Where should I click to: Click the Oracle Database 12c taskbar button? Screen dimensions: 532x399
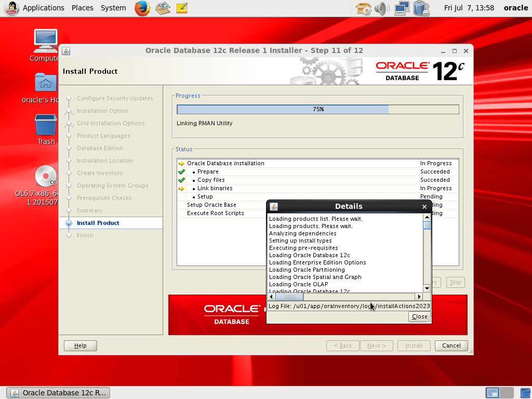(x=58, y=393)
